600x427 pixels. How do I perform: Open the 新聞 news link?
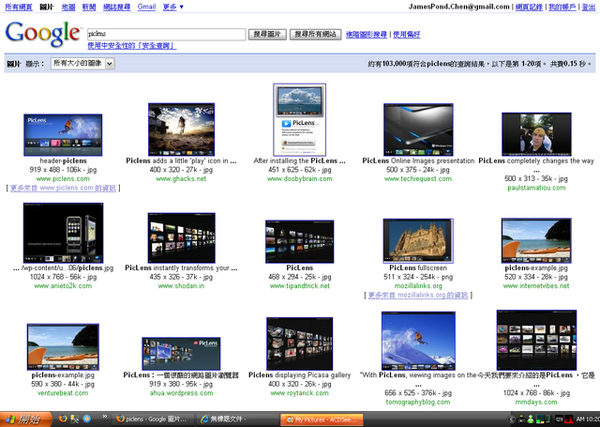(x=89, y=7)
